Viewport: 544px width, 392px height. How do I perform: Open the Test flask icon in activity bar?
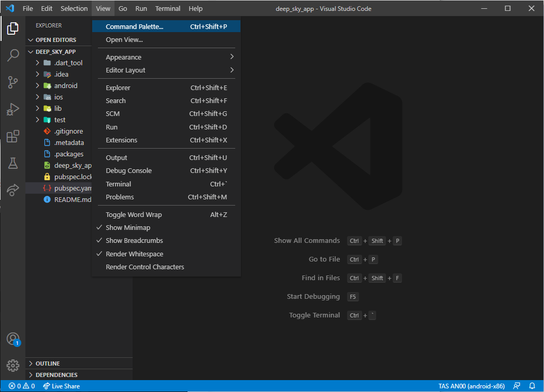tap(13, 163)
